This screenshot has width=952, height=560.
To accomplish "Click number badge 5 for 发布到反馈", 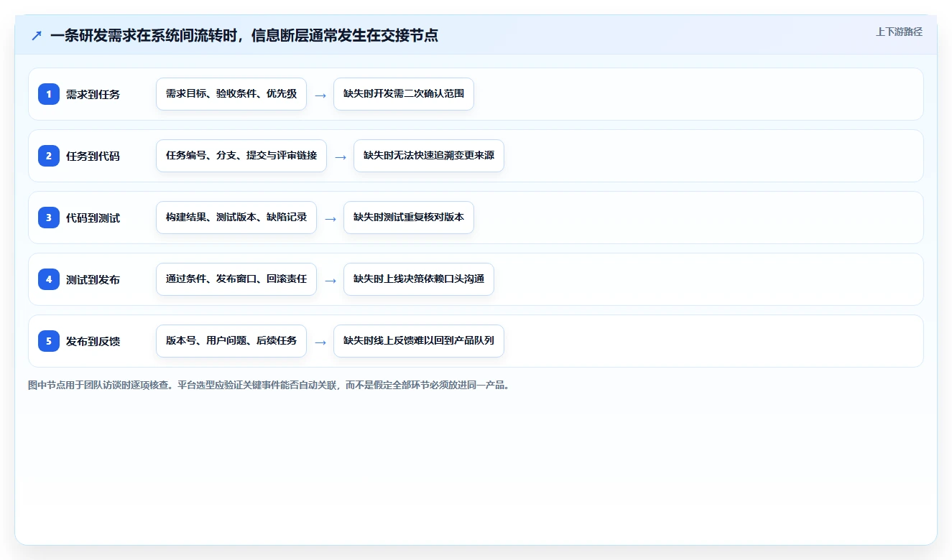I will [49, 341].
